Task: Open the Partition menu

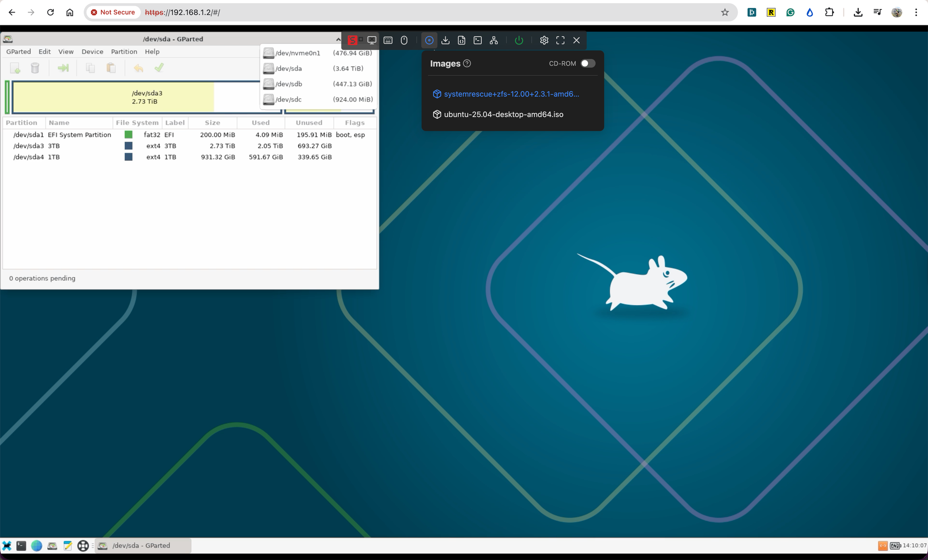Action: click(124, 51)
